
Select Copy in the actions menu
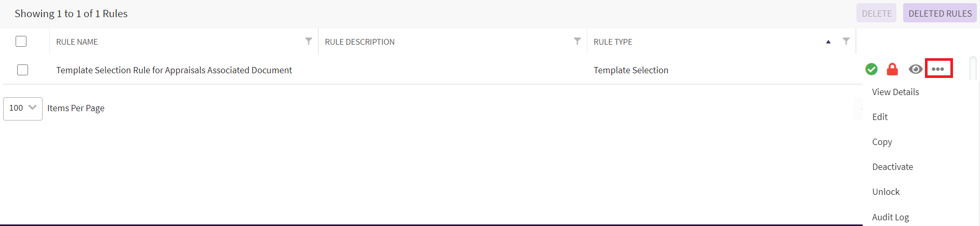coord(882,142)
